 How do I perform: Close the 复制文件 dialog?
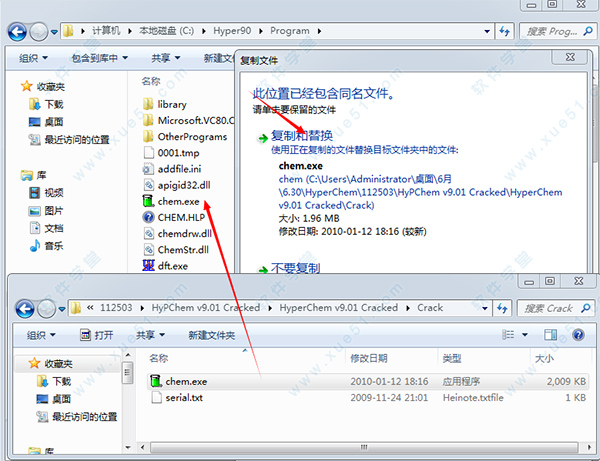pyautogui.click(x=570, y=57)
